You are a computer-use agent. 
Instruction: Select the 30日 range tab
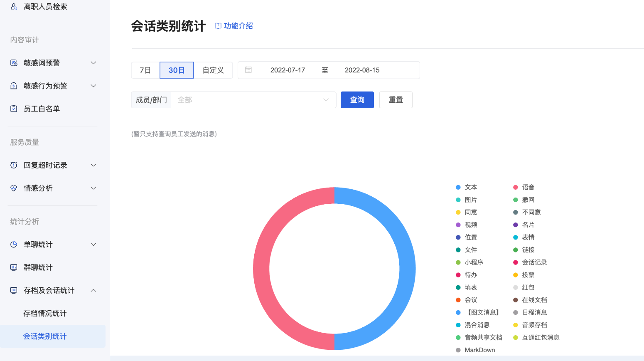pos(177,70)
